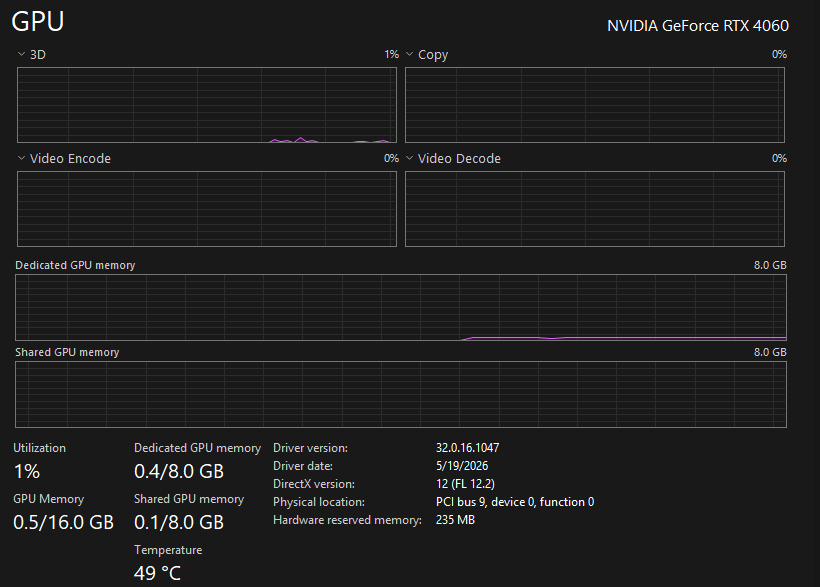Screen dimensions: 820x587
Task: Click the 0.5/16.0 GB GPU Memory value
Action: (63, 522)
